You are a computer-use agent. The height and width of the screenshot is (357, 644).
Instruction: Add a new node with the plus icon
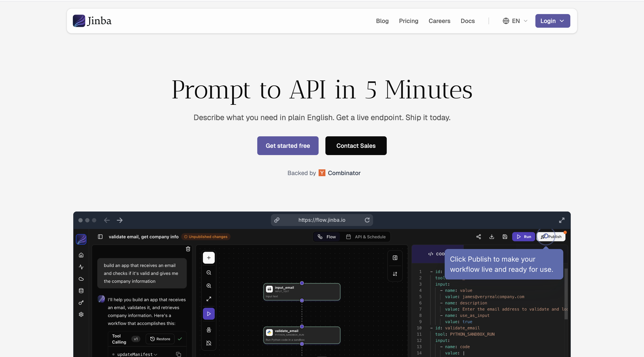(209, 258)
